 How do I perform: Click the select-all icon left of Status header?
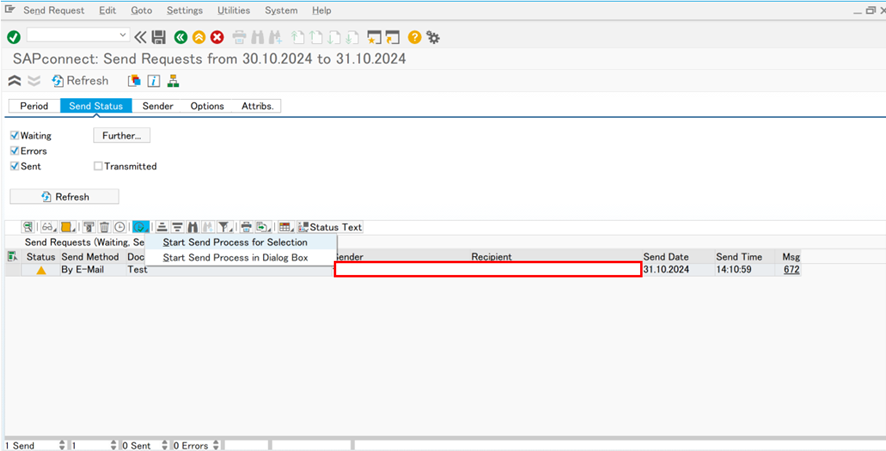coord(11,257)
